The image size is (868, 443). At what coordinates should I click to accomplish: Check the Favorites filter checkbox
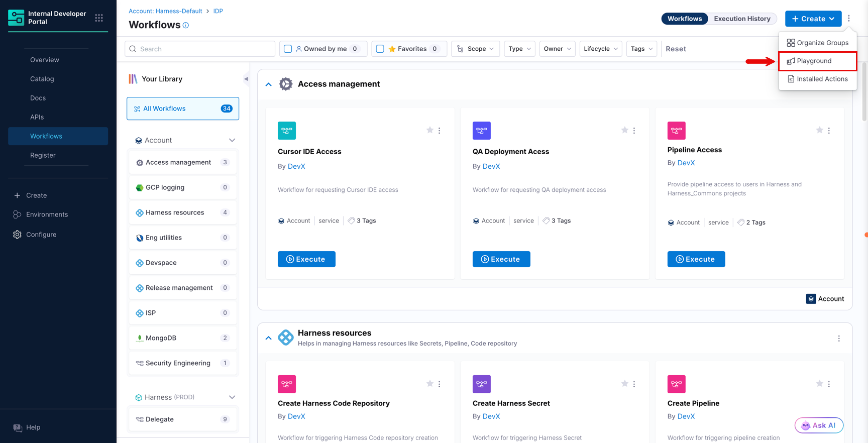(380, 49)
